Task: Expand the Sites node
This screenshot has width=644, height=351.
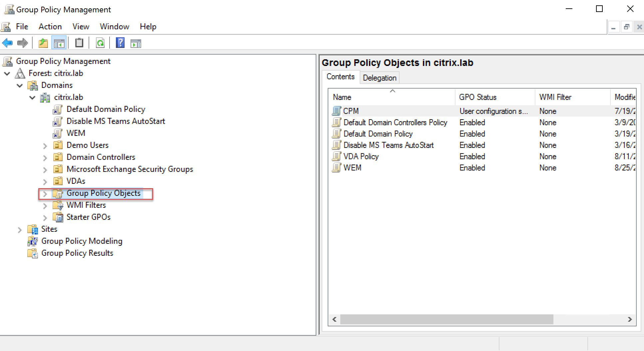Action: (20, 229)
